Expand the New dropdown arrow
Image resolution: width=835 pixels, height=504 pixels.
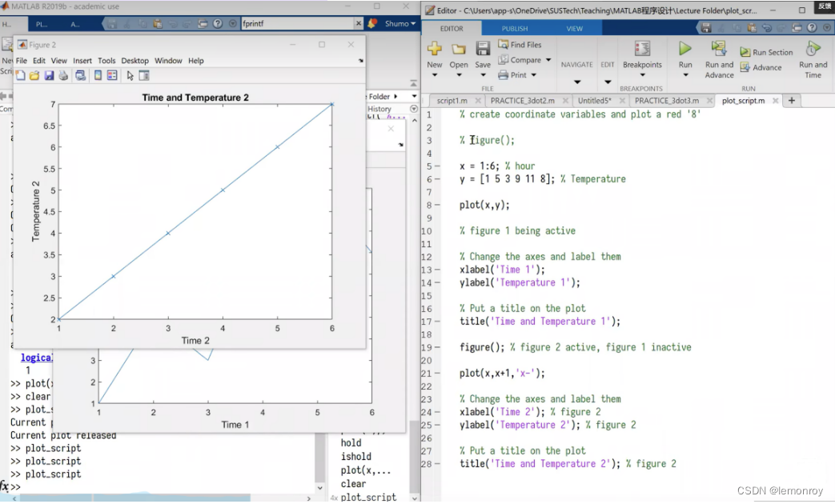[x=435, y=75]
